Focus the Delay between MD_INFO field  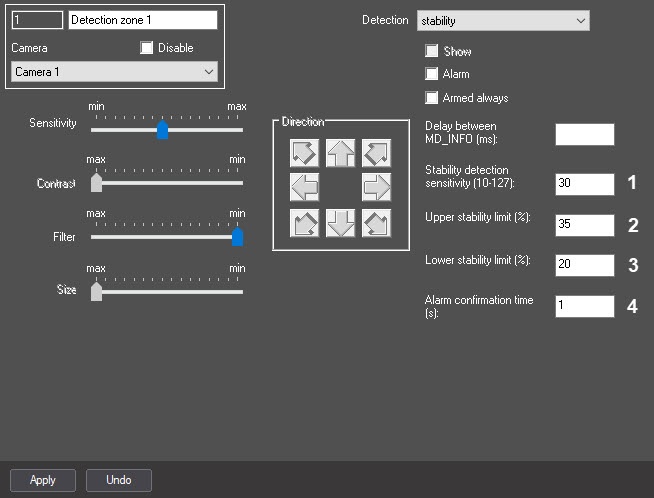pyautogui.click(x=584, y=135)
